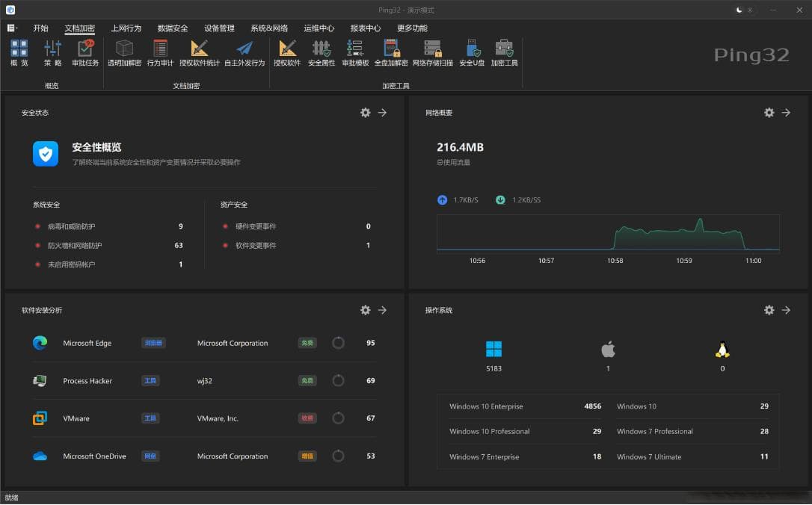Viewport: 812px width, 505px height.
Task: Click the Windows logo OS icon
Action: pos(493,350)
